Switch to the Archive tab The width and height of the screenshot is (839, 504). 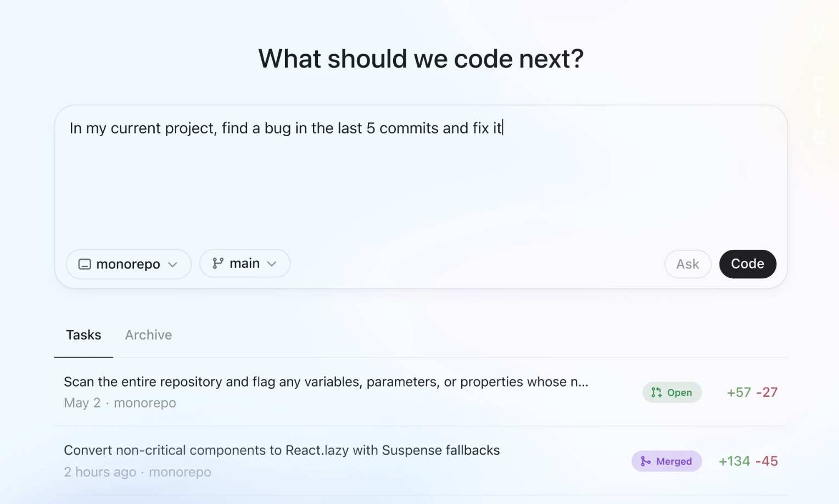coord(148,335)
